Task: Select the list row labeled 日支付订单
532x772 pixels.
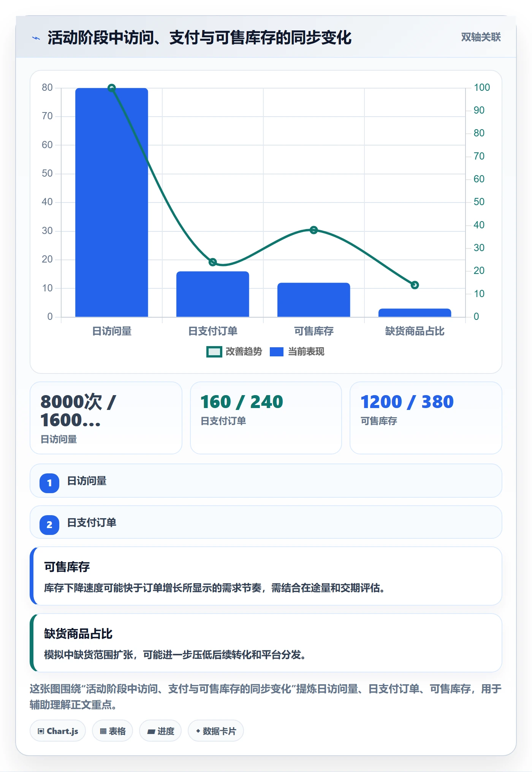Action: point(266,522)
